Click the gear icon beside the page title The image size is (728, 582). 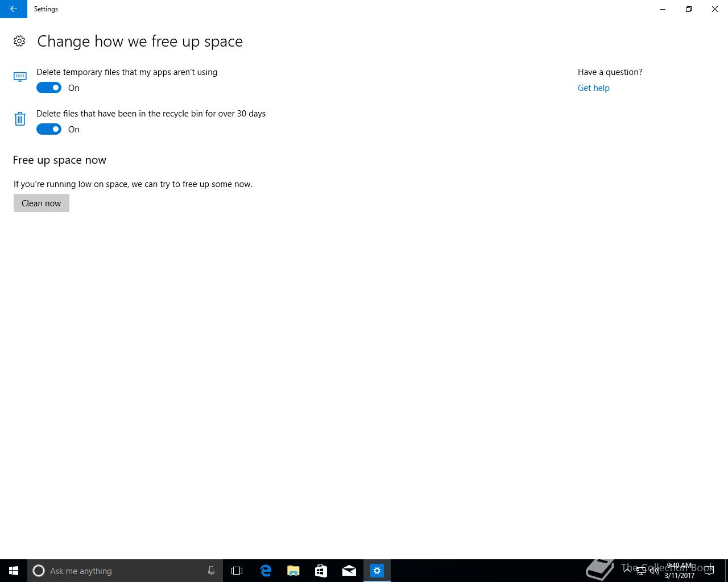click(19, 41)
